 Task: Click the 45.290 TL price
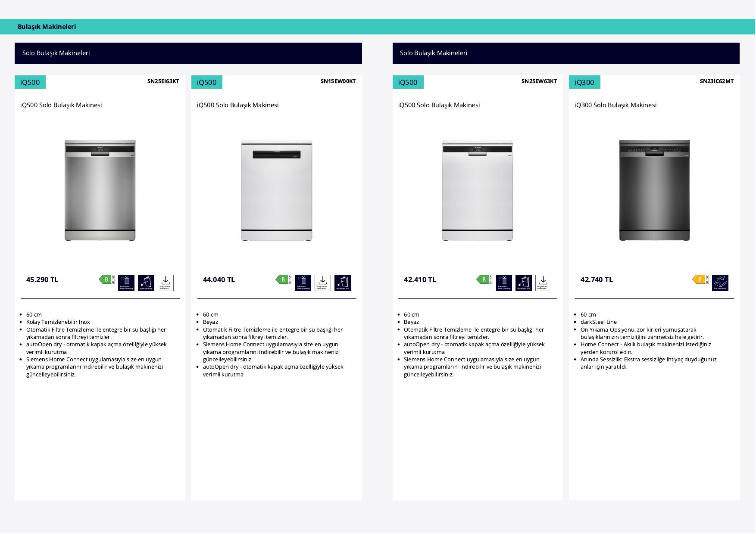42,279
